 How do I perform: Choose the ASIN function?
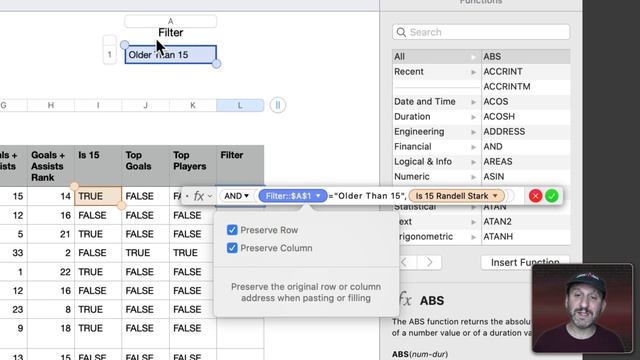(526, 177)
